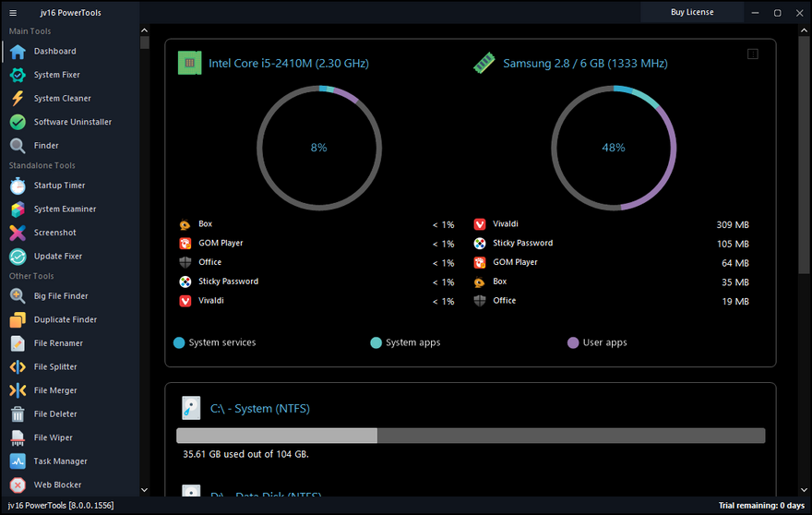Open Software Uninstaller tool

click(73, 122)
